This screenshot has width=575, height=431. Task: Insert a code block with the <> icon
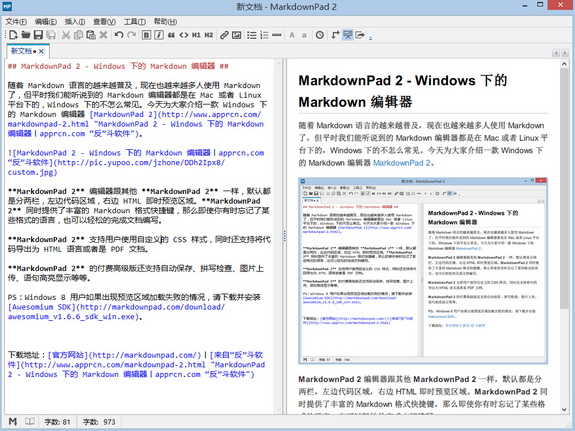[x=184, y=35]
